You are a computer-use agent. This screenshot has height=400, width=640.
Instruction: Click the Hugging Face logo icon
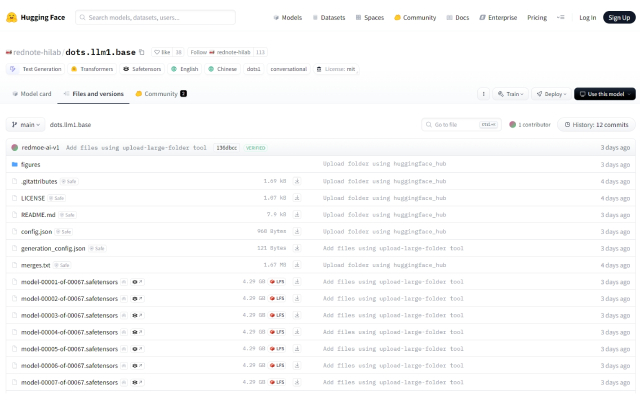(x=11, y=17)
